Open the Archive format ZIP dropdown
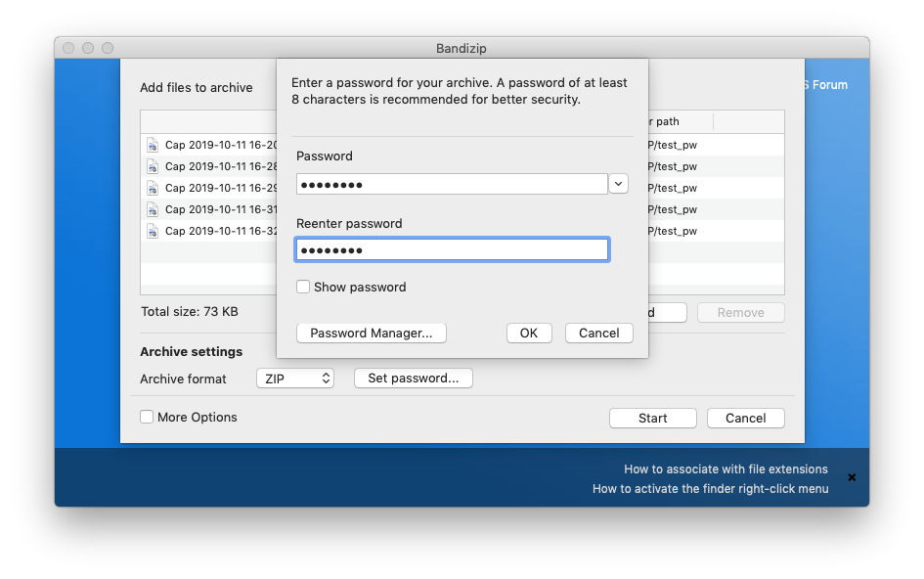The height and width of the screenshot is (579, 924). click(x=294, y=379)
